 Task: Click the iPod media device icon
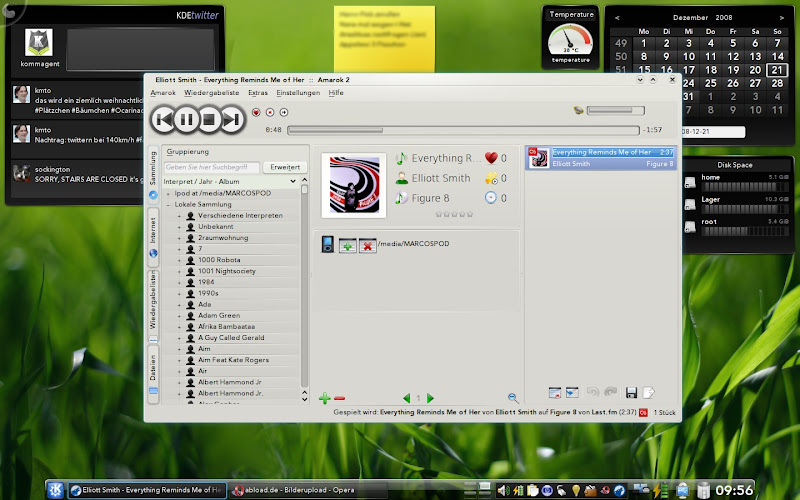pos(328,244)
